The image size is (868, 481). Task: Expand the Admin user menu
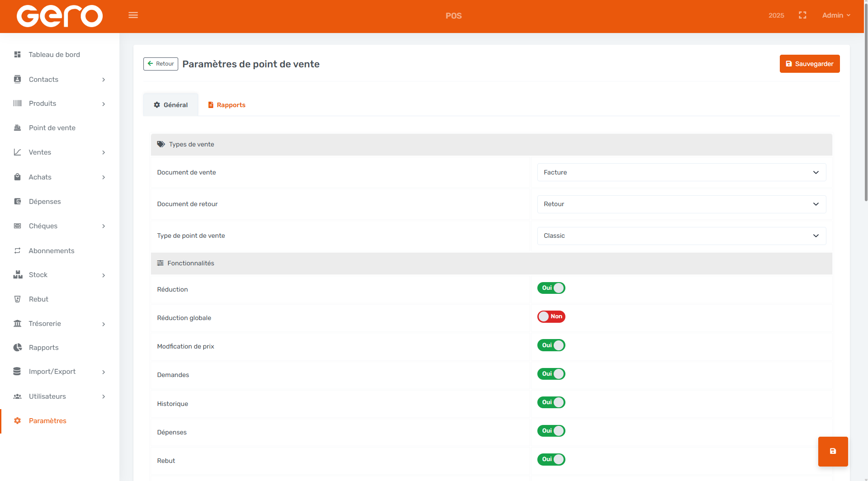[x=836, y=15]
